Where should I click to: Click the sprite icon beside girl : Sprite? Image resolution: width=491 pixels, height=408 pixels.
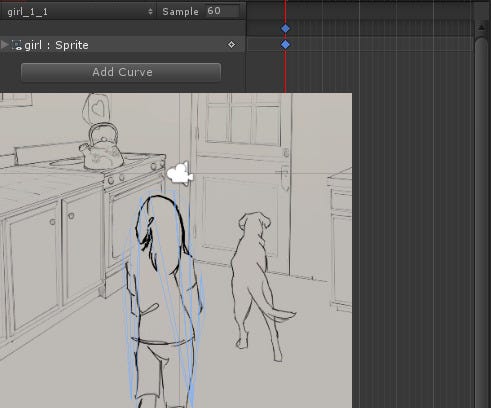tap(17, 45)
